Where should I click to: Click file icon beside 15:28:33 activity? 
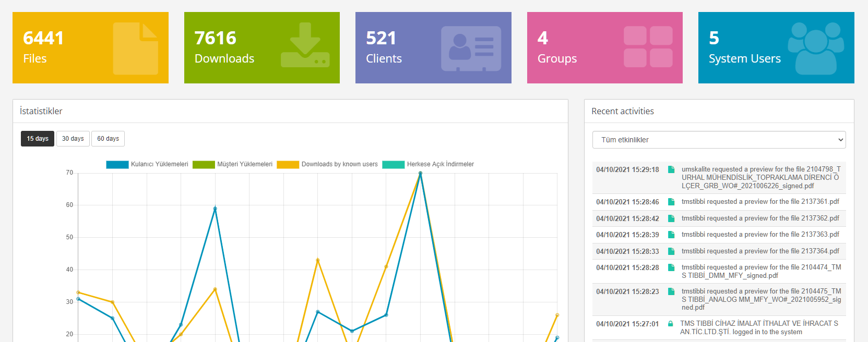click(x=671, y=251)
